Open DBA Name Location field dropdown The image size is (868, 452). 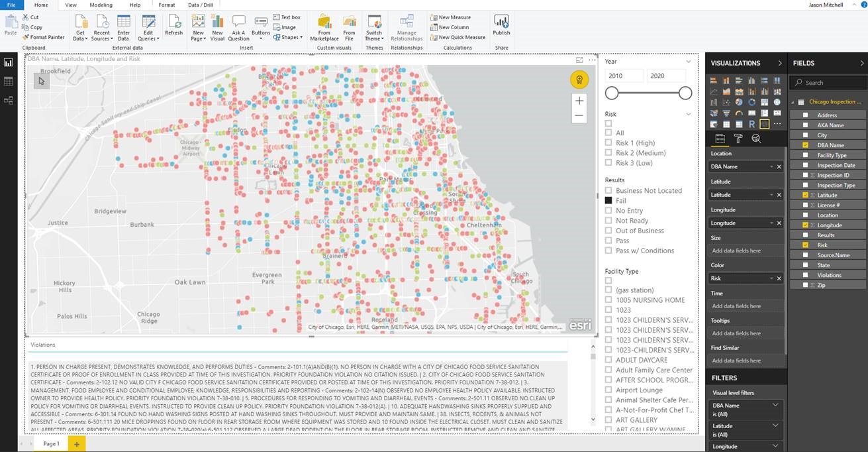point(771,167)
